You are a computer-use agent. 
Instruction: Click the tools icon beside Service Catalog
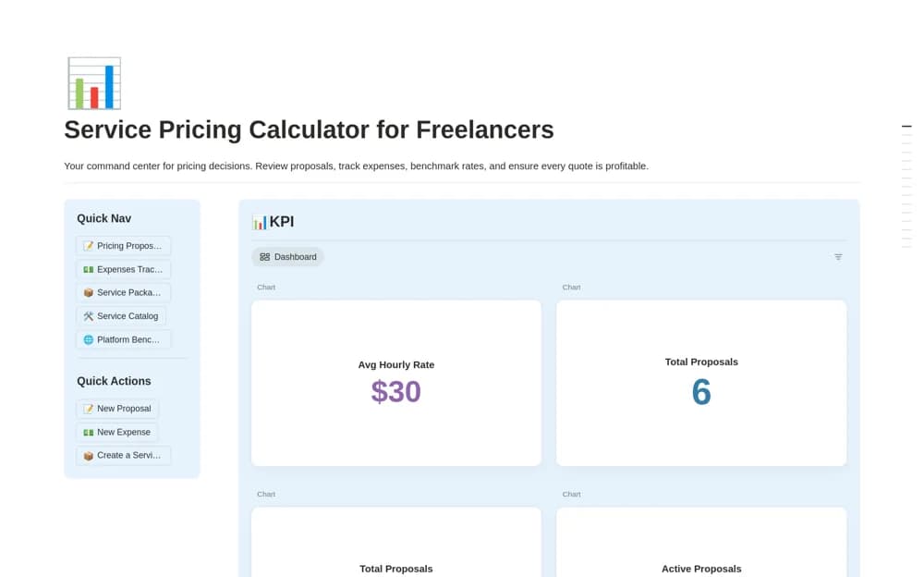[89, 316]
